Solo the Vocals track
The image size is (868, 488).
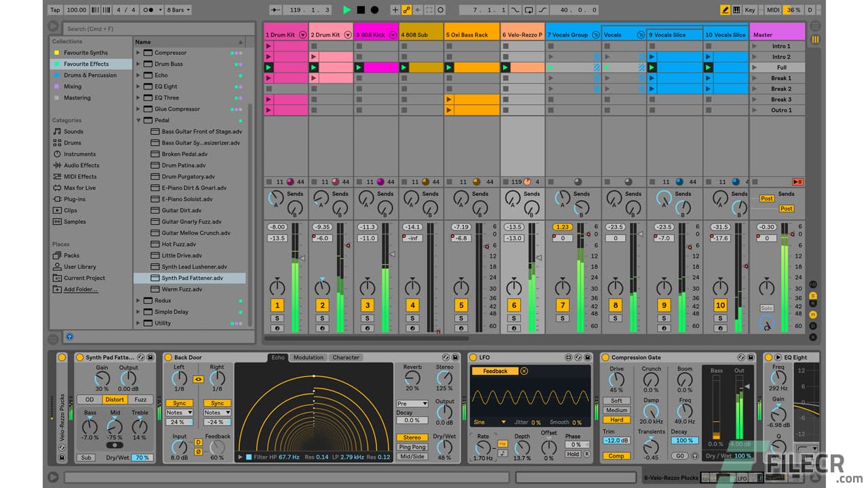coord(614,317)
